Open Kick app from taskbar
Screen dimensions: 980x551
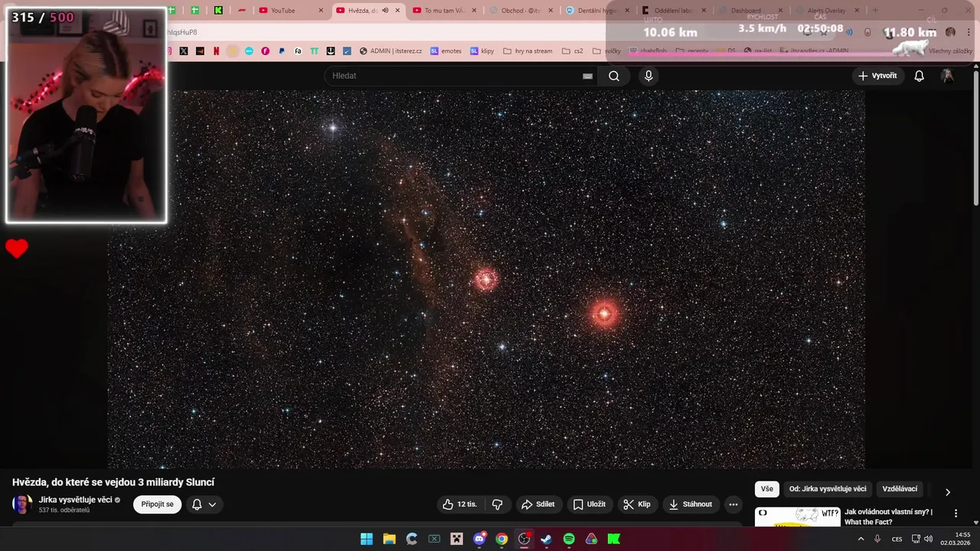tap(614, 539)
